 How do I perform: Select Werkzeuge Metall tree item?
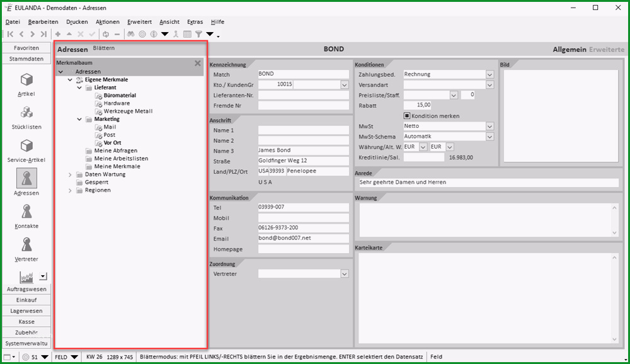pos(128,111)
